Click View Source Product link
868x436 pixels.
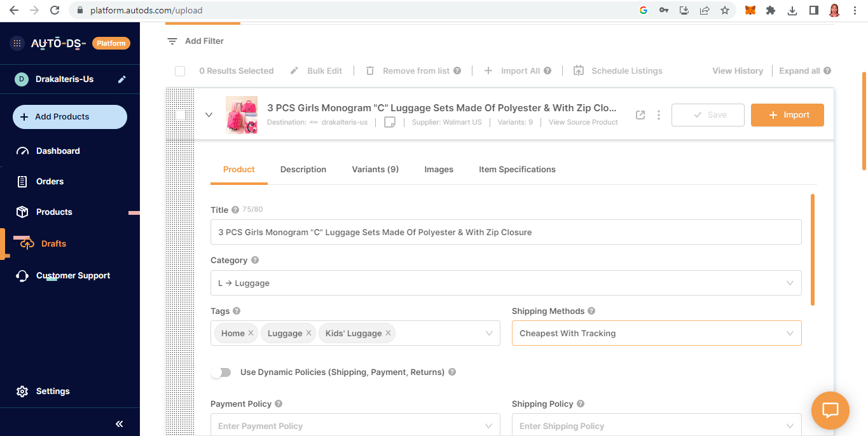tap(583, 123)
